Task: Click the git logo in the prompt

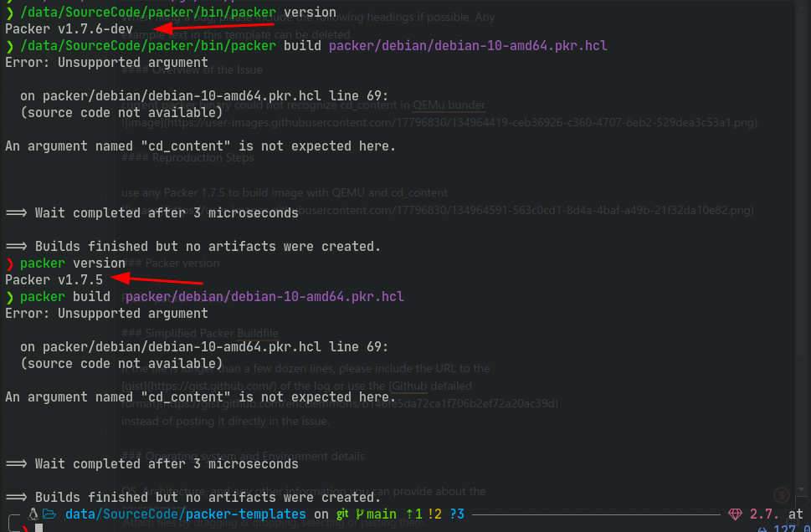Action: coord(342,514)
